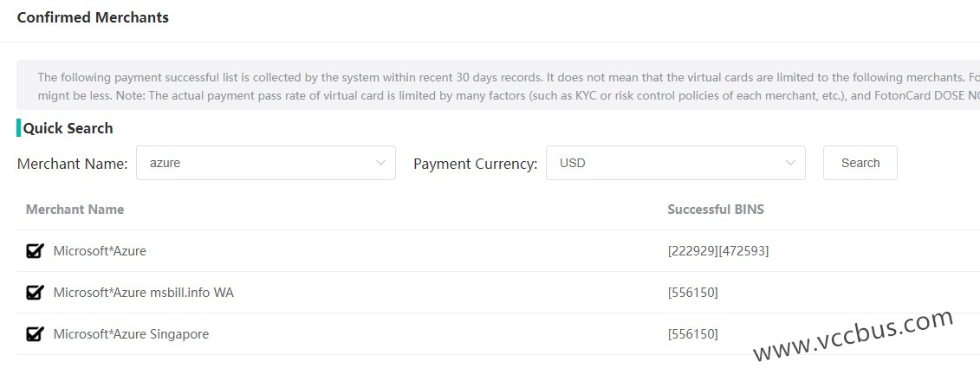Click the [556150] BIN for Azure Singapore
This screenshot has height=381, width=980.
click(693, 334)
